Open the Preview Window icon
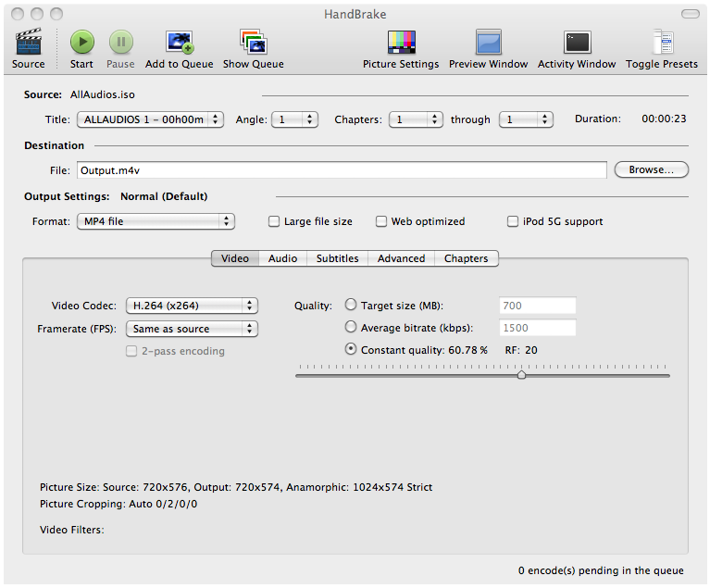The height and width of the screenshot is (588, 710). pos(488,42)
